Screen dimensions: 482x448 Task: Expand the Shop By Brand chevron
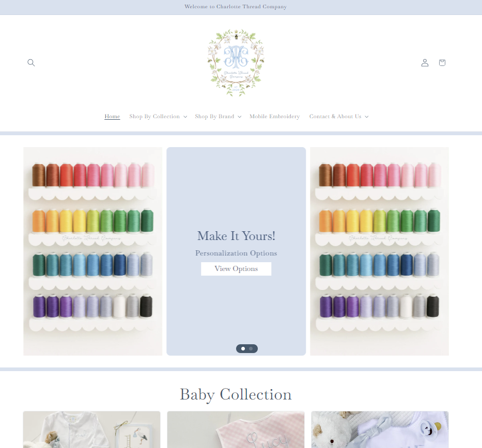click(x=240, y=117)
